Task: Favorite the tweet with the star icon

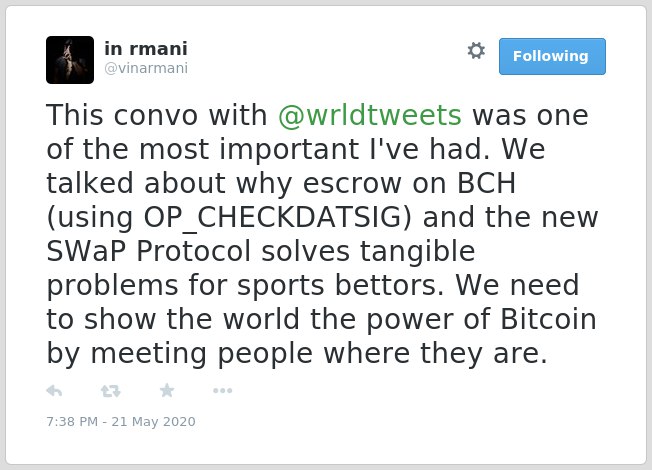Action: 167,391
